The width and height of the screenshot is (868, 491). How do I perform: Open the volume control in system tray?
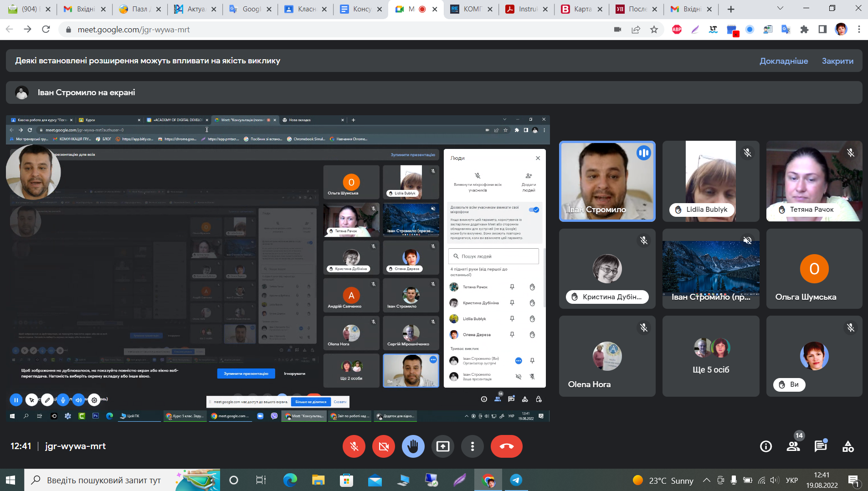tap(775, 480)
